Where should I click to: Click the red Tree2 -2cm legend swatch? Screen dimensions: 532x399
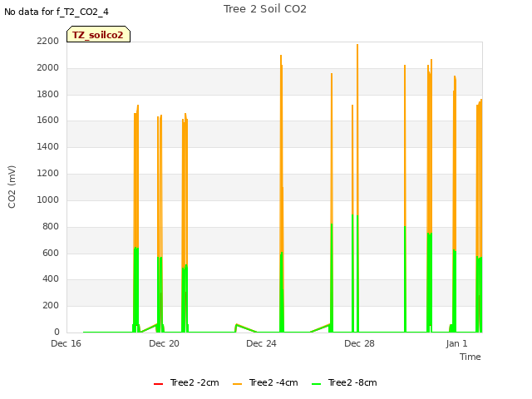[159, 384]
